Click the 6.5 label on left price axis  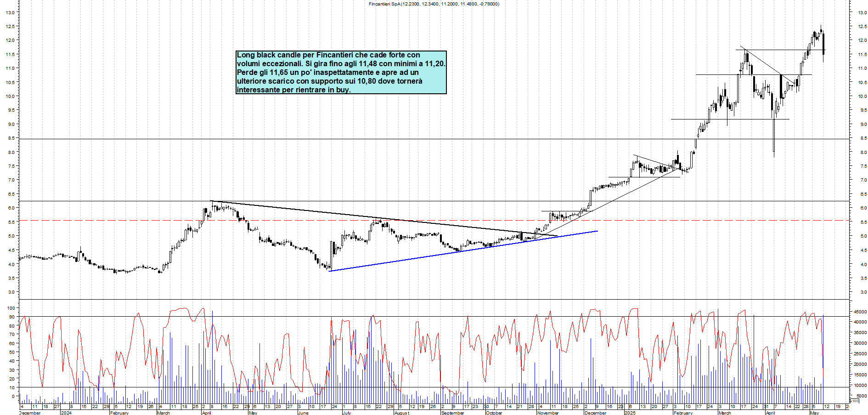11,194
